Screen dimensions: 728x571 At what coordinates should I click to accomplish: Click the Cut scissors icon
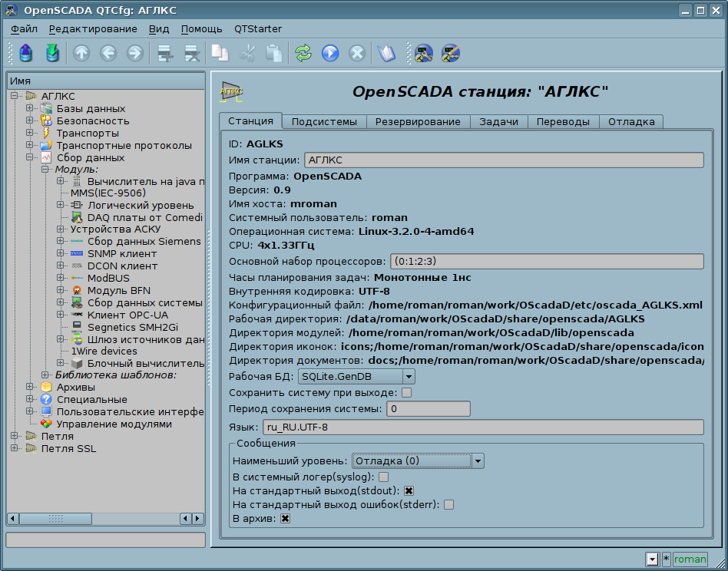coord(247,53)
